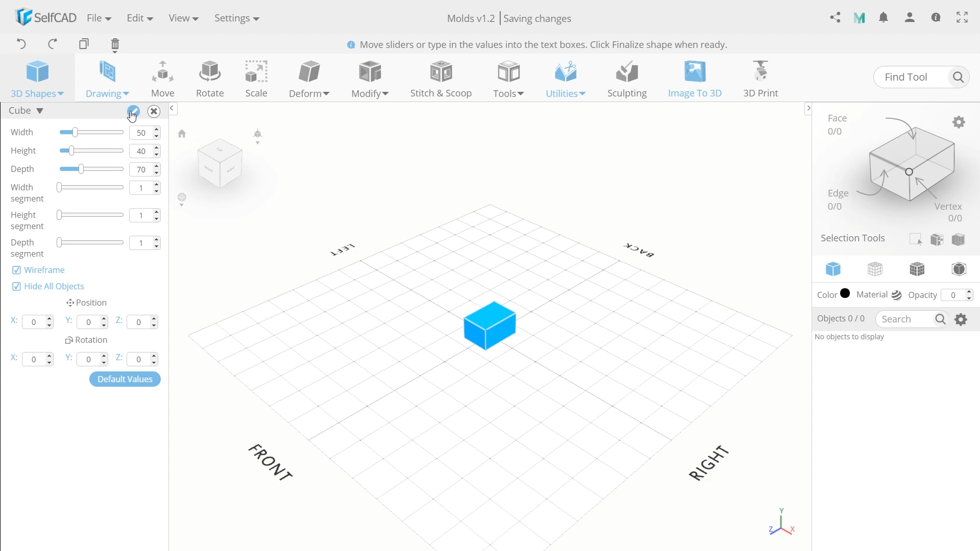
Task: Open notifications bell icon
Action: click(x=884, y=18)
